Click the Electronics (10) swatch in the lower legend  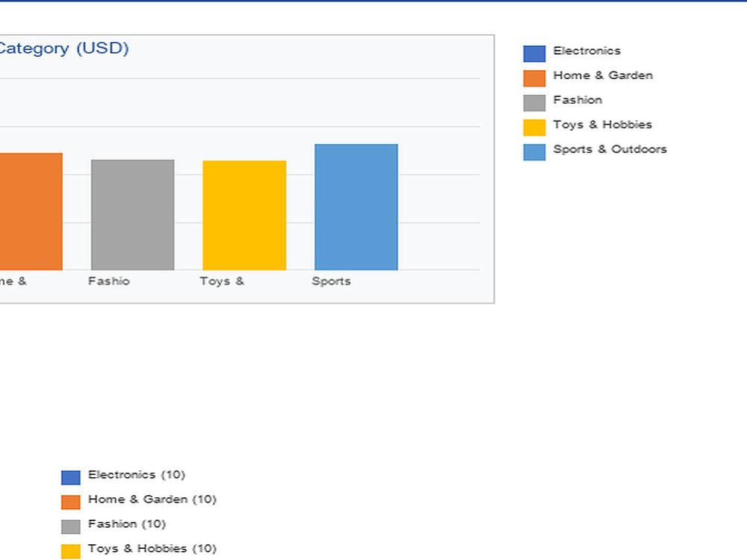pyautogui.click(x=70, y=478)
